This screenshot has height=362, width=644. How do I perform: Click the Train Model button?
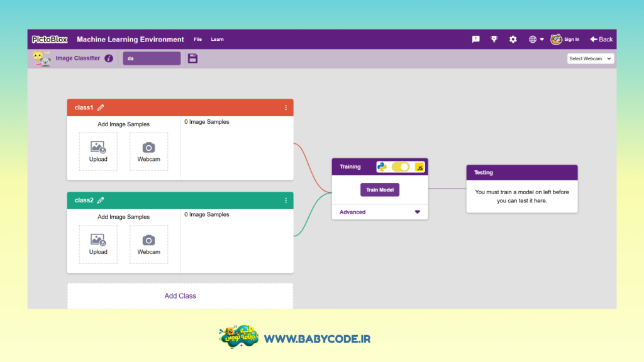(380, 190)
